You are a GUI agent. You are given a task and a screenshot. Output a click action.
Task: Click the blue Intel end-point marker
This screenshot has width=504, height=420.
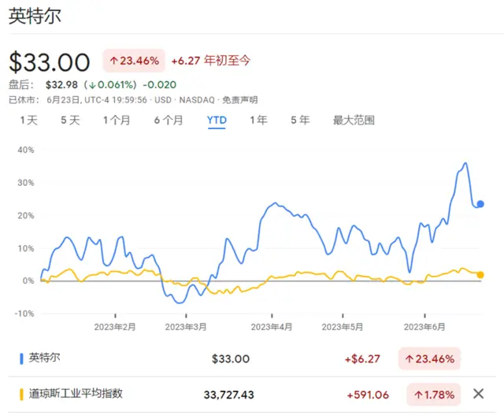480,204
